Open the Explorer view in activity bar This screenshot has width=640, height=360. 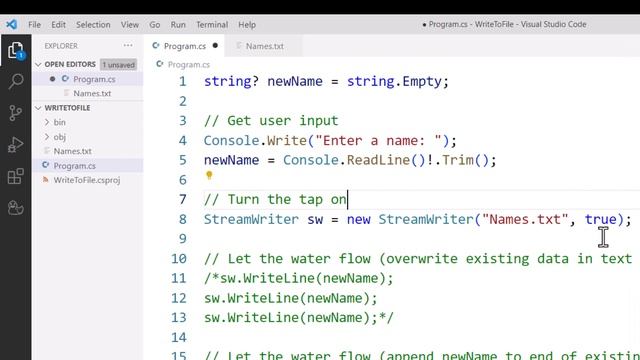(x=16, y=51)
